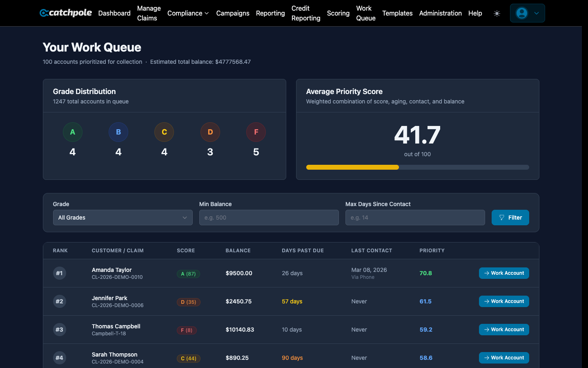This screenshot has width=588, height=368.
Task: Click the Min Balance input field
Action: (x=269, y=218)
